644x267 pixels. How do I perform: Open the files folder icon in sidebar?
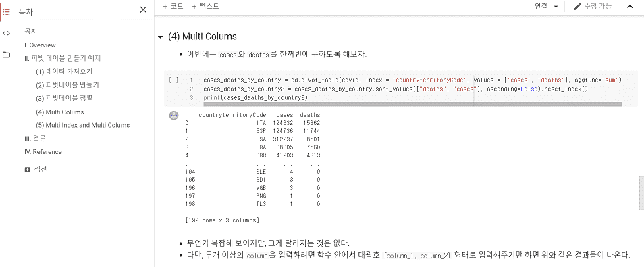click(6, 55)
